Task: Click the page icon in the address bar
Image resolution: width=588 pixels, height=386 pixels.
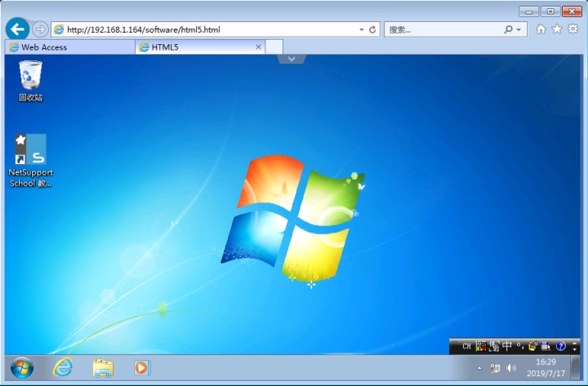Action: 59,29
